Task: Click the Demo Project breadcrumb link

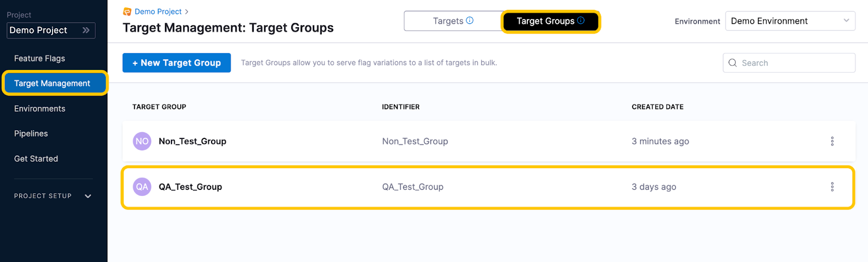Action: [x=158, y=11]
